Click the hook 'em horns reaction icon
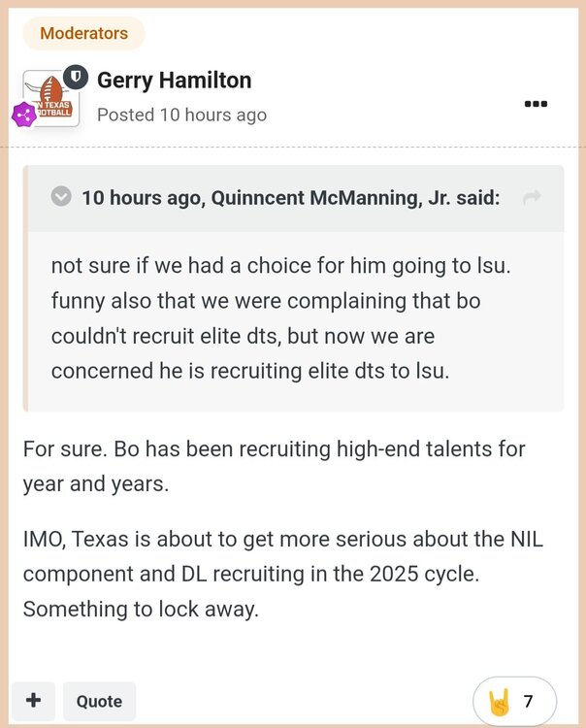 [499, 701]
